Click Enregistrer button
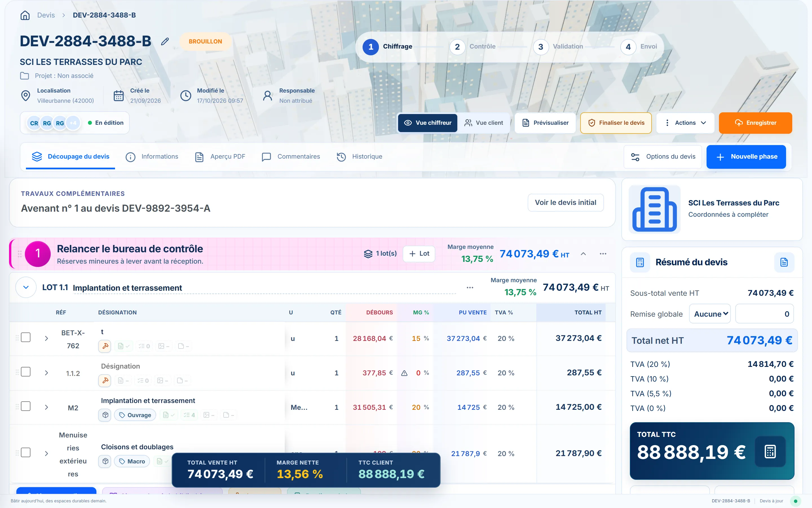The width and height of the screenshot is (812, 508). tap(755, 123)
